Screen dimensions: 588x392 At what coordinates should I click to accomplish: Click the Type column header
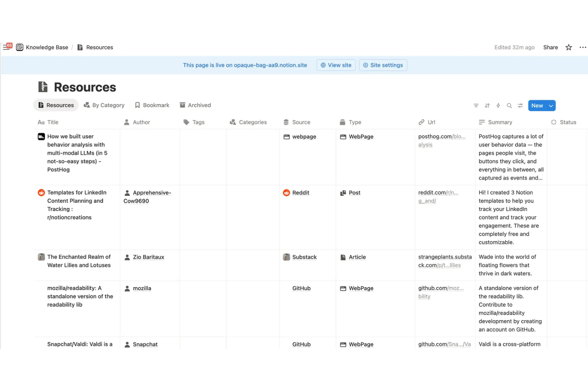(350, 122)
